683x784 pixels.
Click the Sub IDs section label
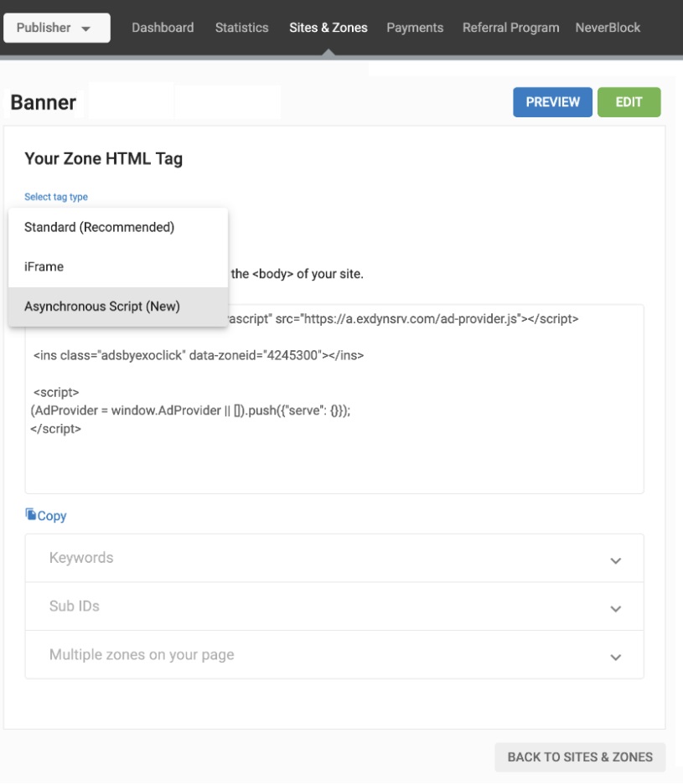point(75,606)
